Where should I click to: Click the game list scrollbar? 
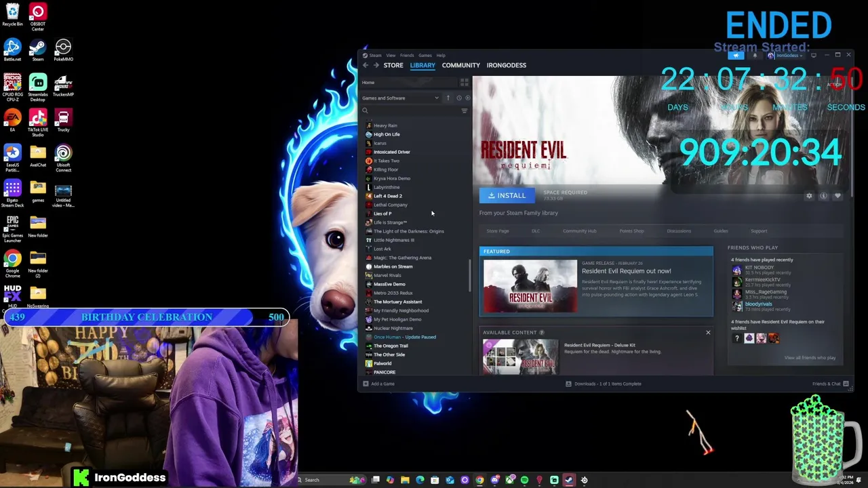[x=469, y=277]
